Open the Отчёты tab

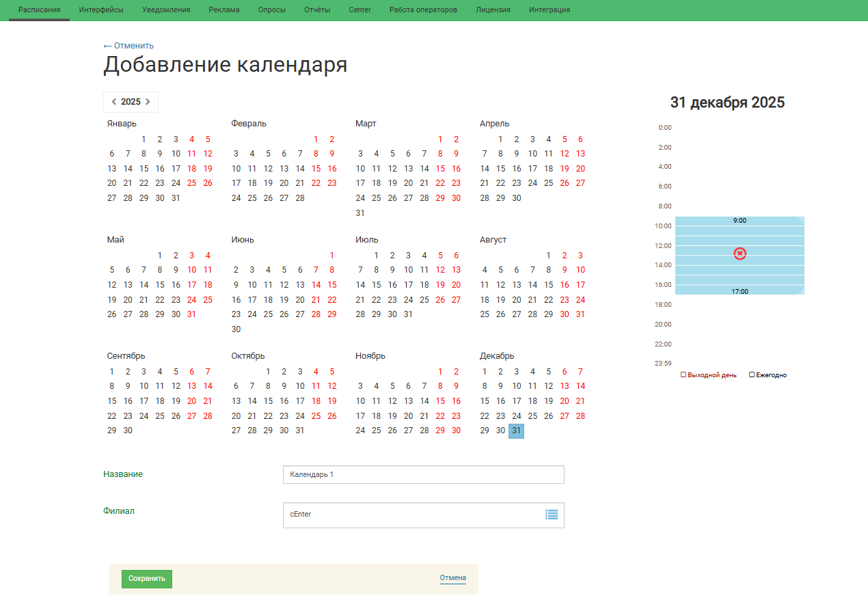coord(317,10)
